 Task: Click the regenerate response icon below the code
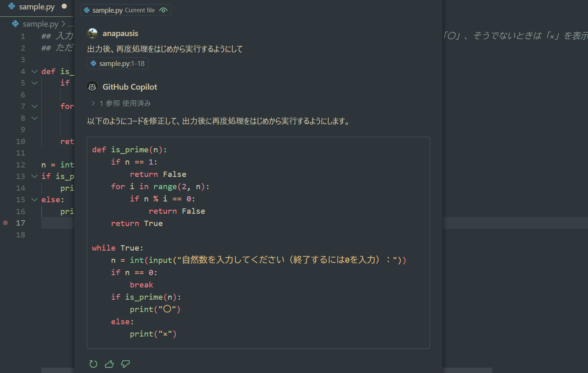[93, 364]
